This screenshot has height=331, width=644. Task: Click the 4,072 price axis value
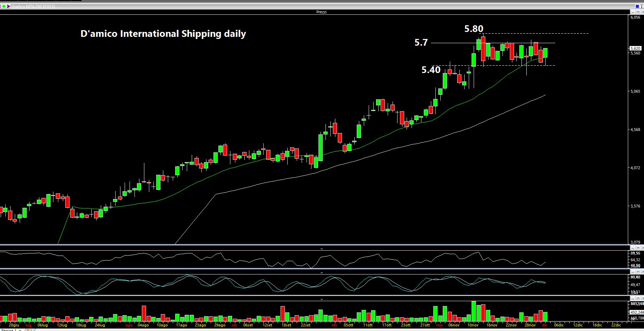point(635,168)
